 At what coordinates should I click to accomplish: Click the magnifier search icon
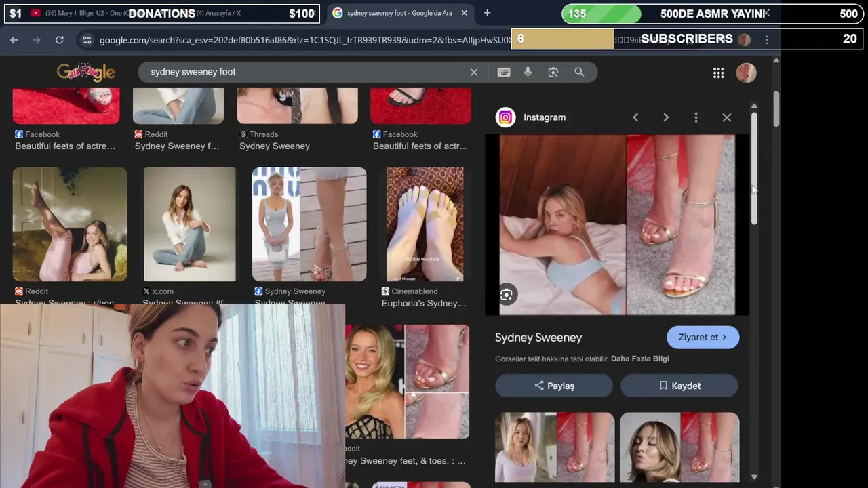tap(579, 72)
